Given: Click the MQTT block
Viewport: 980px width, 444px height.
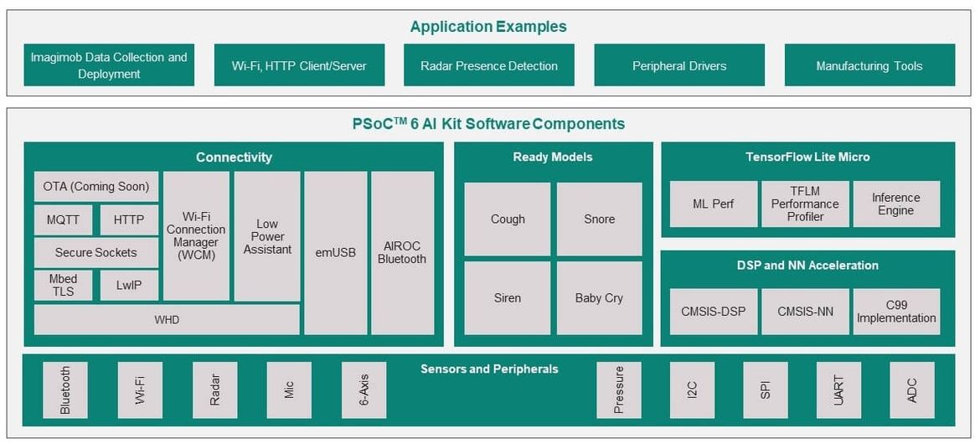Looking at the screenshot, I should (x=63, y=220).
